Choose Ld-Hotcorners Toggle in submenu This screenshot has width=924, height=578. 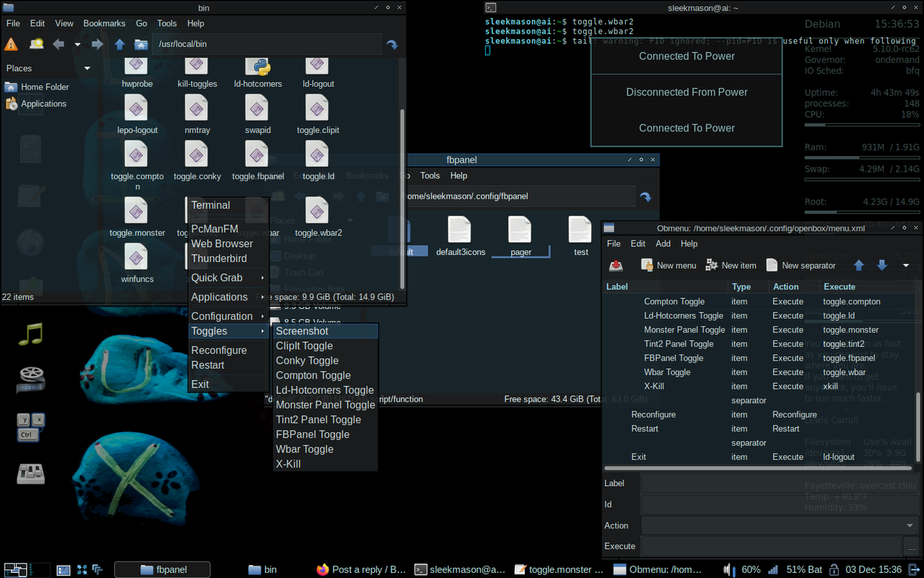pos(325,390)
